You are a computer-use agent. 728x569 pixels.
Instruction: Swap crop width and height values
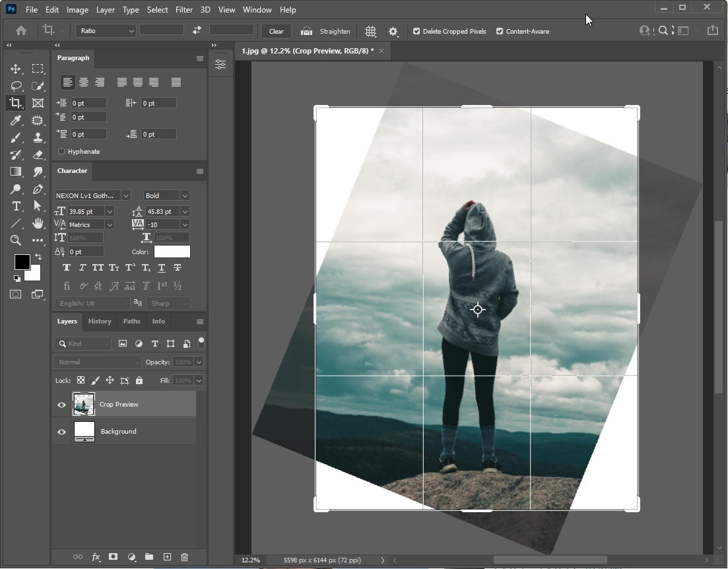coord(197,30)
